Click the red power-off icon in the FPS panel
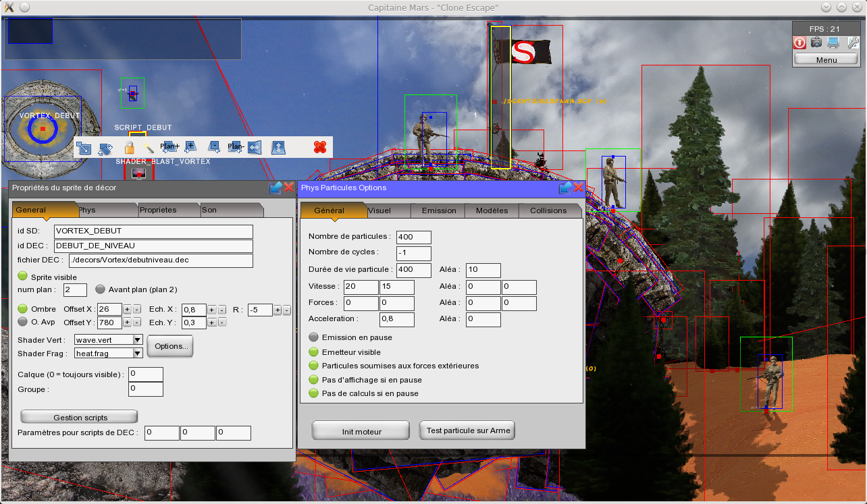The width and height of the screenshot is (867, 504). tap(799, 43)
